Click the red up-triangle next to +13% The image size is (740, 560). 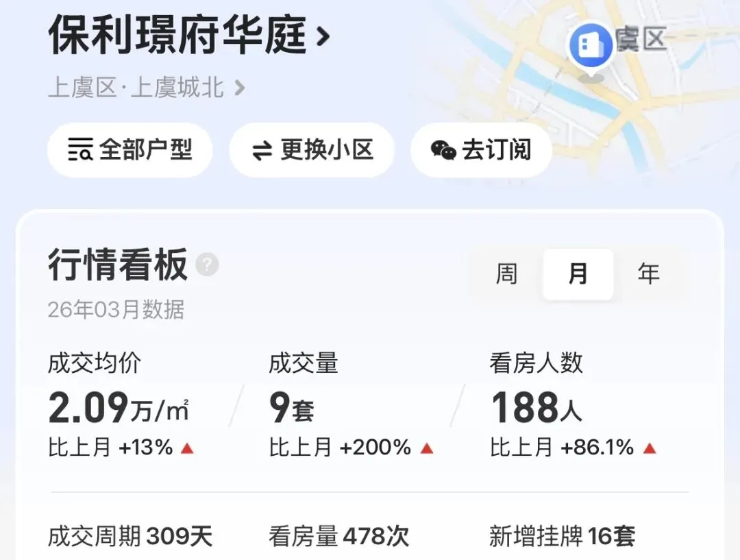pyautogui.click(x=187, y=448)
